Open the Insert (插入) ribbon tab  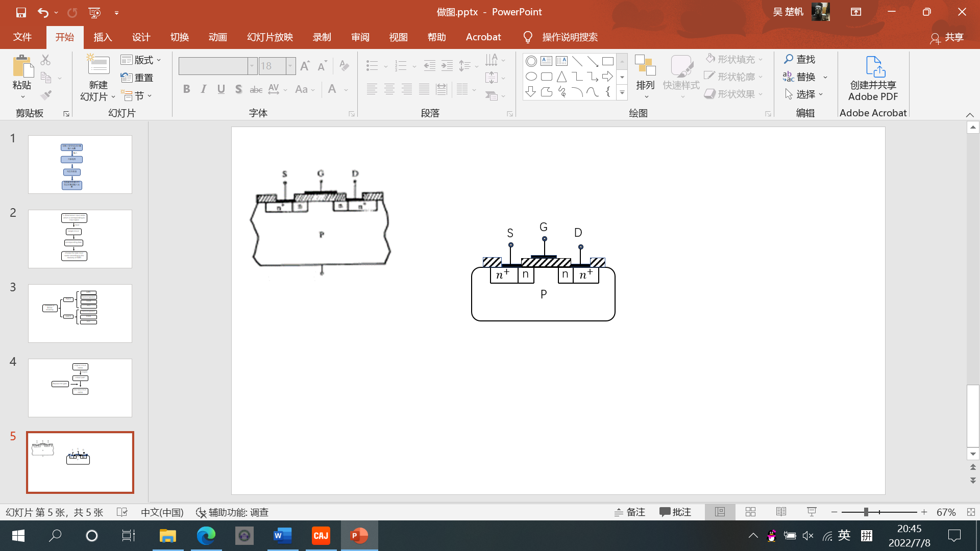point(103,37)
